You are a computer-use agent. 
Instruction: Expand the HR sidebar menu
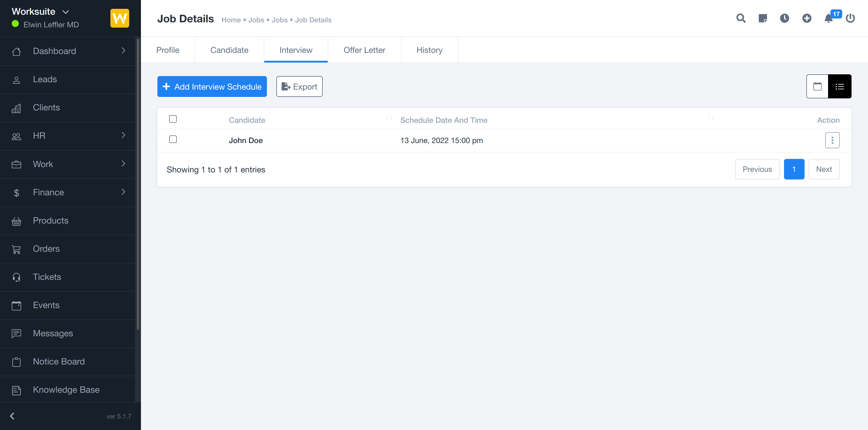[x=68, y=135]
